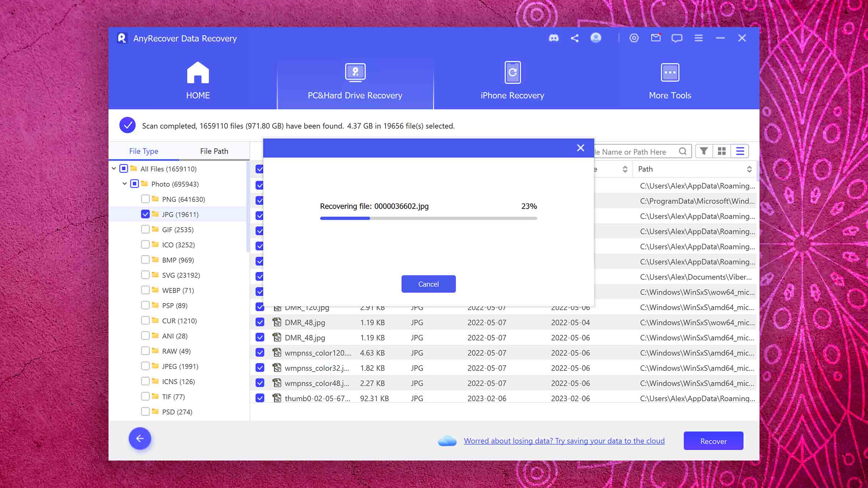Cancel the file recovery
Image resolution: width=868 pixels, height=488 pixels.
click(429, 284)
